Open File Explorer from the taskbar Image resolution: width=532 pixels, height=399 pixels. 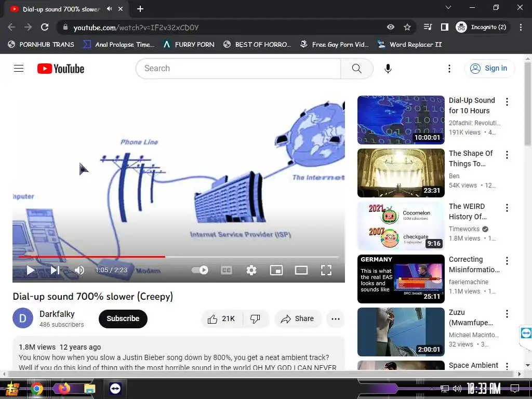(89, 389)
